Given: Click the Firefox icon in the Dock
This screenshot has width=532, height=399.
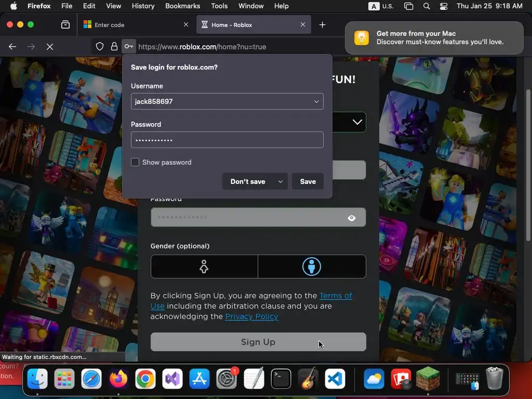Looking at the screenshot, I should (118, 378).
